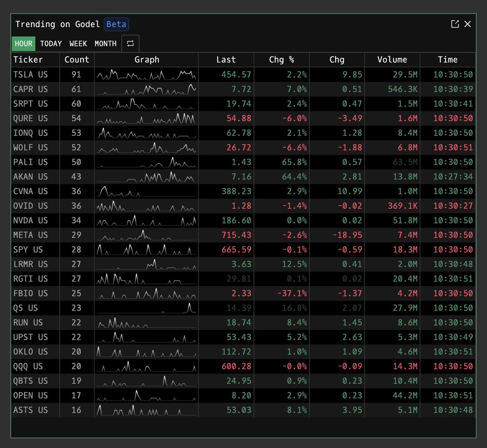Click the SPY US sparkline graph
The height and width of the screenshot is (448, 487).
coord(147,250)
